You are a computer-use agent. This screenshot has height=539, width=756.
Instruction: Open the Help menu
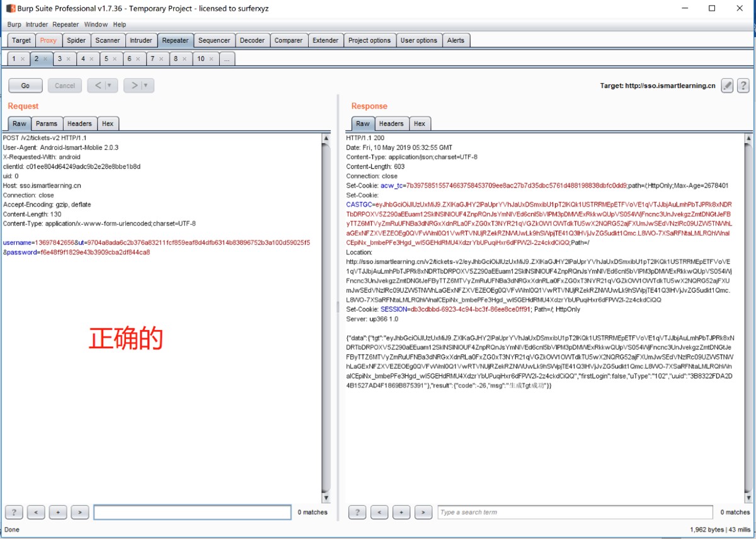[120, 25]
